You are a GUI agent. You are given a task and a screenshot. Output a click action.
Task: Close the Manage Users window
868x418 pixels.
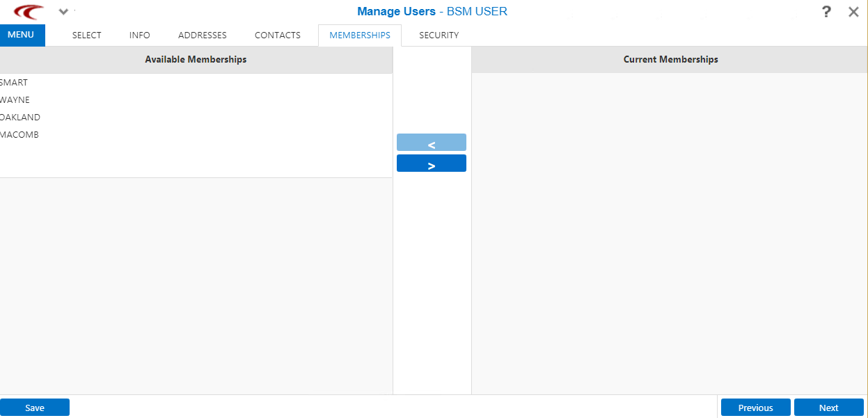coord(853,12)
